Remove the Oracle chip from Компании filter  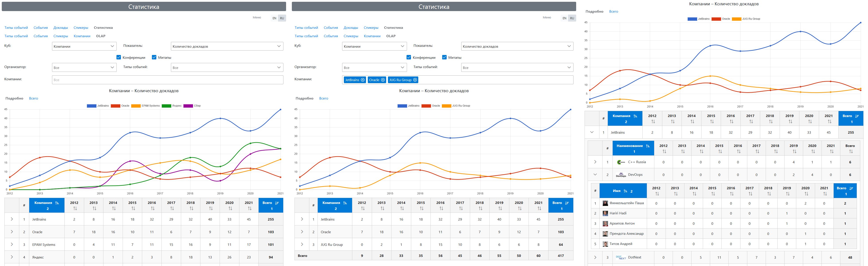(383, 80)
